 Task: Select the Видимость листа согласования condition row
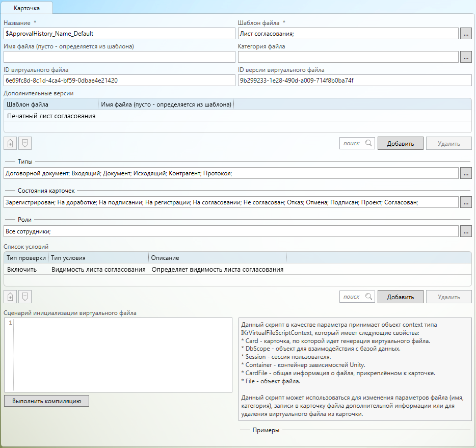coord(98,270)
